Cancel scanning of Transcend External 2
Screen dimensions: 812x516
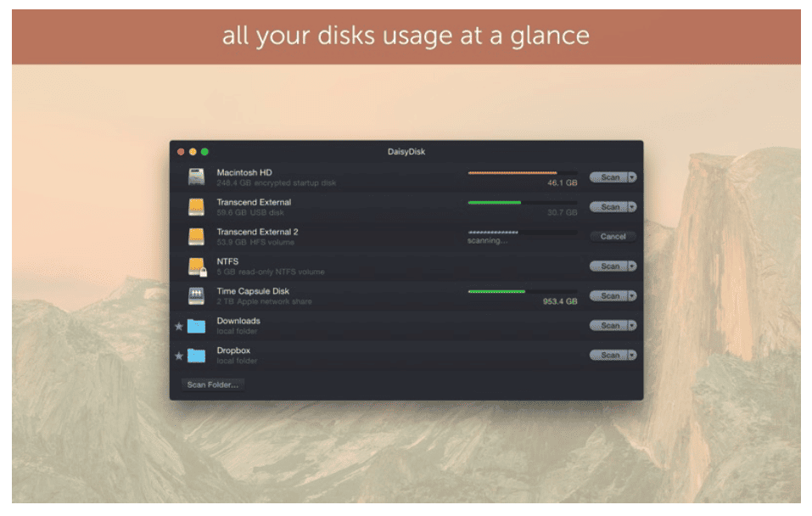click(x=613, y=236)
